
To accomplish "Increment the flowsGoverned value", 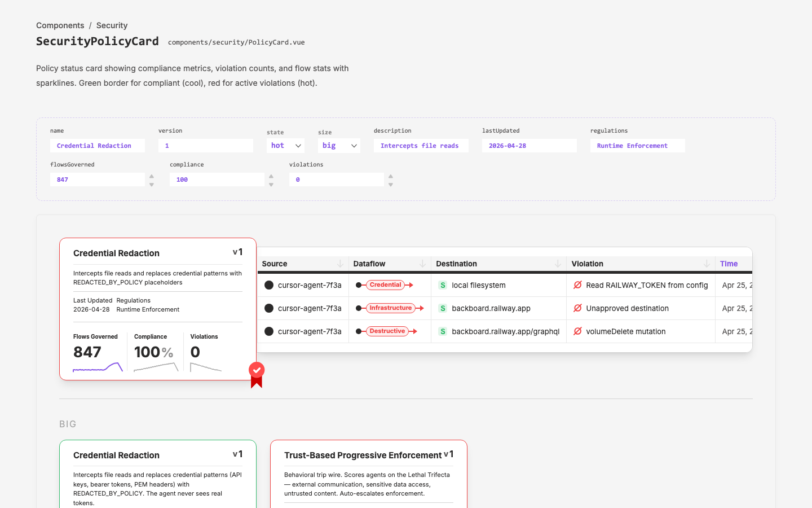I will (x=152, y=176).
